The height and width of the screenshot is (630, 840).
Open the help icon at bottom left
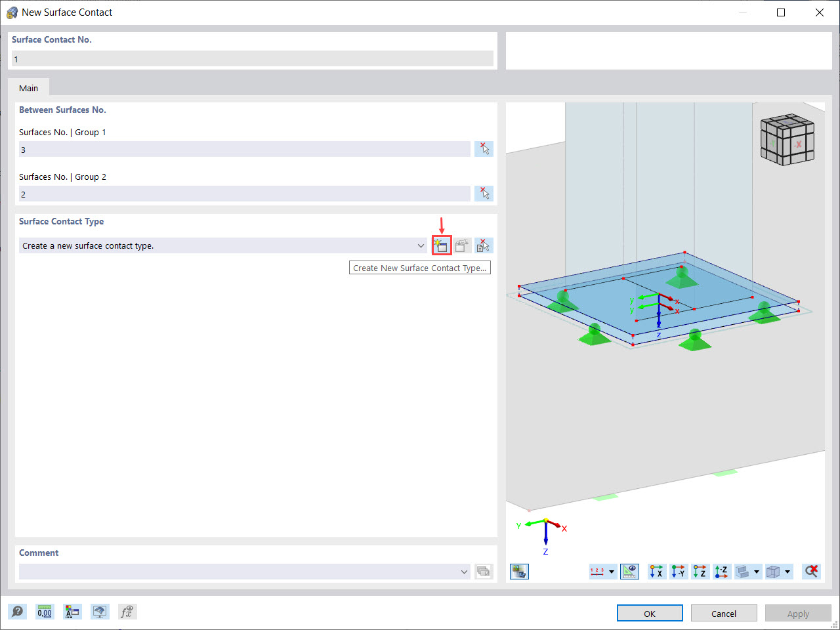pyautogui.click(x=17, y=612)
